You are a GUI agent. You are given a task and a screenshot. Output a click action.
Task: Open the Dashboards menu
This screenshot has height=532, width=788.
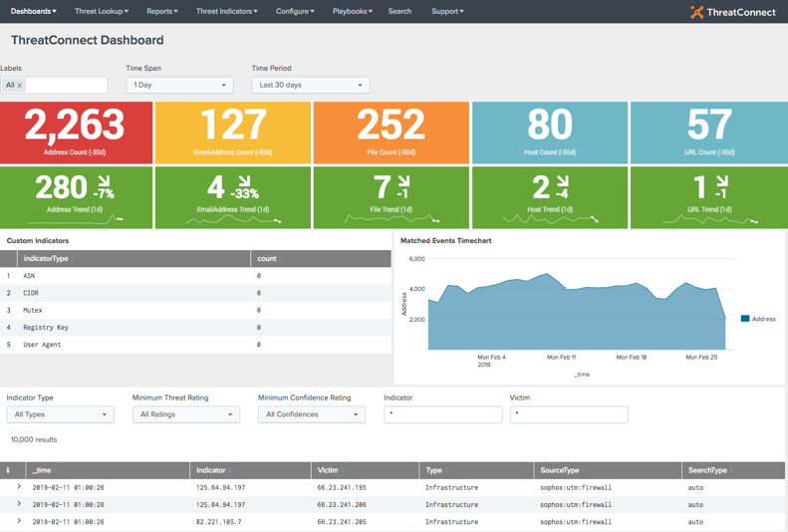click(x=33, y=11)
